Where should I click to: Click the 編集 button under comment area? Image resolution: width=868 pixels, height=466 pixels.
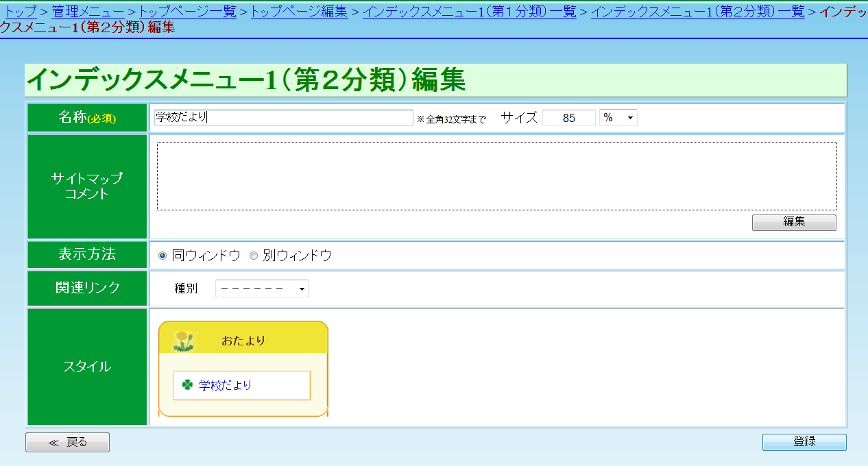click(x=794, y=222)
